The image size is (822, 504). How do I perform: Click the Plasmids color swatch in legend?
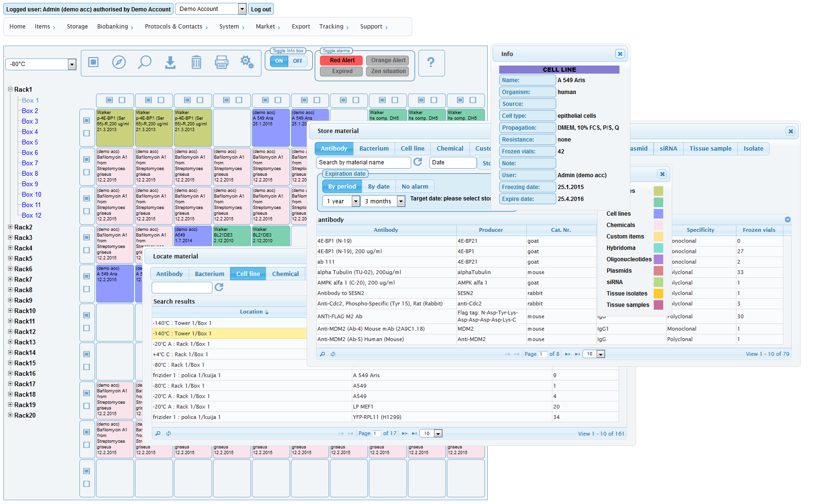point(658,271)
